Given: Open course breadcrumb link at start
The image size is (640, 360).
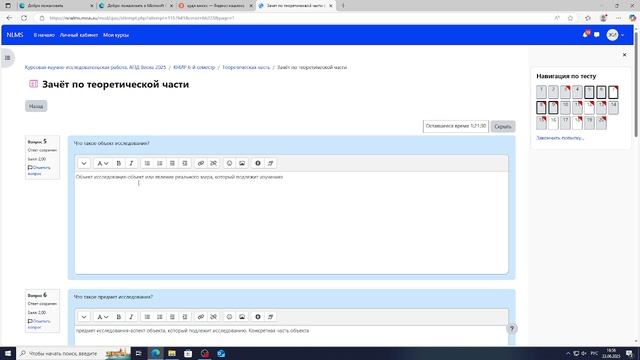Looking at the screenshot, I should [x=96, y=67].
